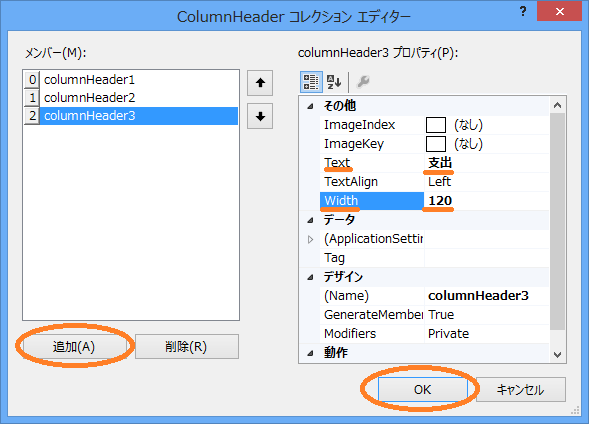Collapse the その他 category
Viewport: 589px width, 424px height.
(310, 106)
